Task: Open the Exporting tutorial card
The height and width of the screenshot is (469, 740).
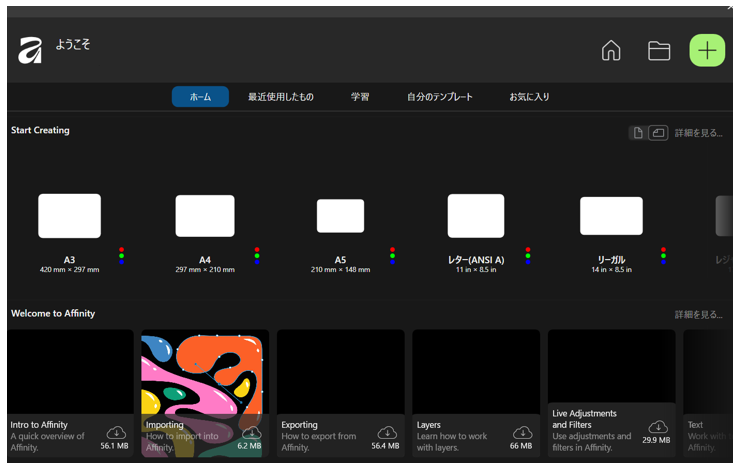Action: tap(340, 393)
